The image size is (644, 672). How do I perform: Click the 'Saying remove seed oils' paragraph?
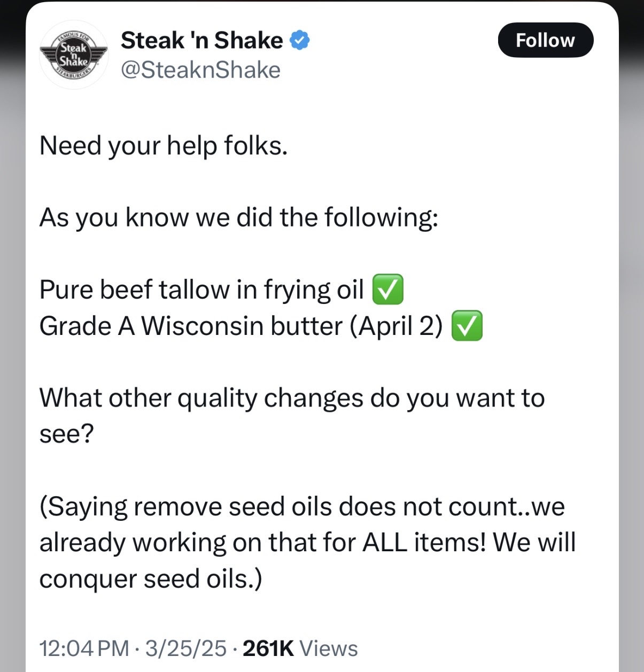coord(307,543)
